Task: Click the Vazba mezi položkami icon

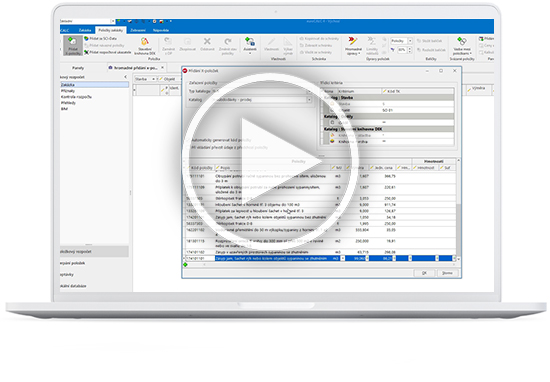Action: point(462,46)
